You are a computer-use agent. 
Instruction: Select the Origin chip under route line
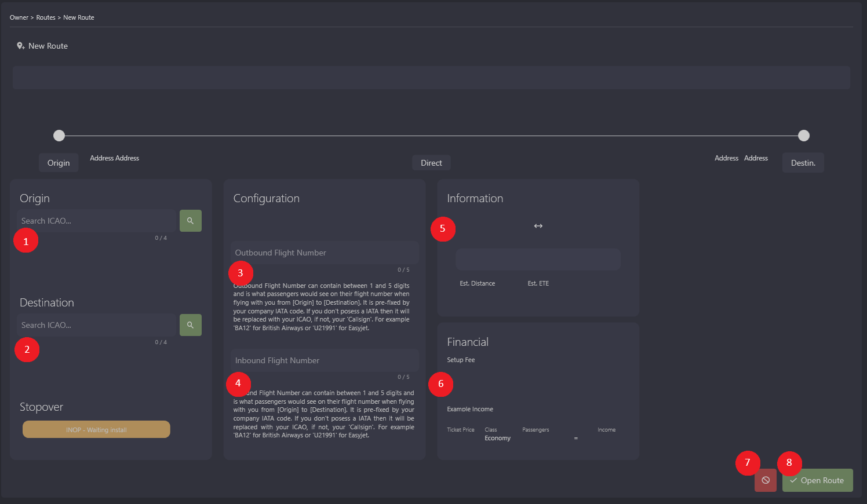(59, 163)
